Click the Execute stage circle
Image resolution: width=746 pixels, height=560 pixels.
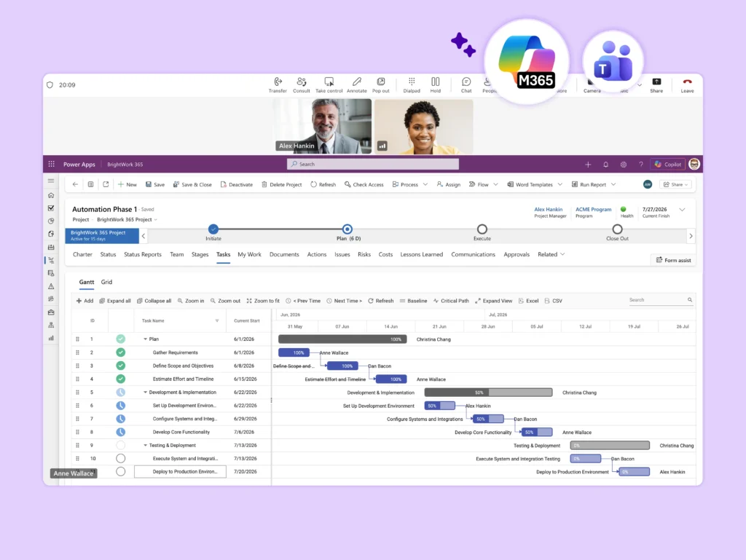[x=482, y=229]
